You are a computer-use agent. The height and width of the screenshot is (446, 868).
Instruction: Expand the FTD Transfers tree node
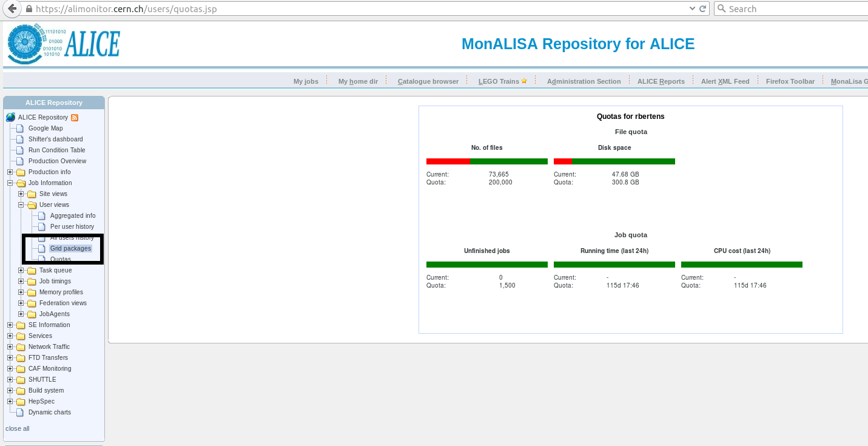pyautogui.click(x=10, y=357)
